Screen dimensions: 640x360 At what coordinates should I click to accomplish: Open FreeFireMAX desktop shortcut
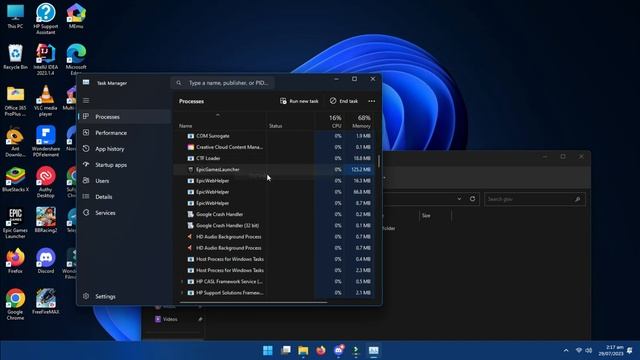46,302
